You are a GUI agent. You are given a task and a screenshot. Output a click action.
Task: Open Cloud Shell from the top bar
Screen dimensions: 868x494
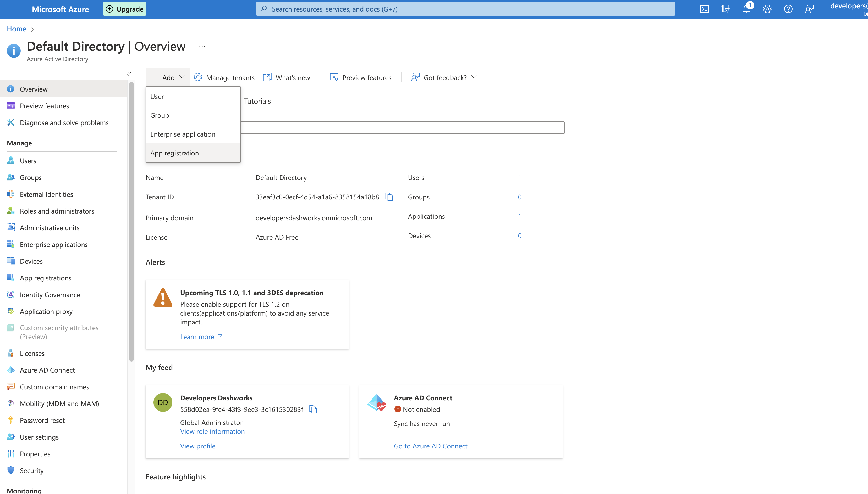pyautogui.click(x=704, y=9)
